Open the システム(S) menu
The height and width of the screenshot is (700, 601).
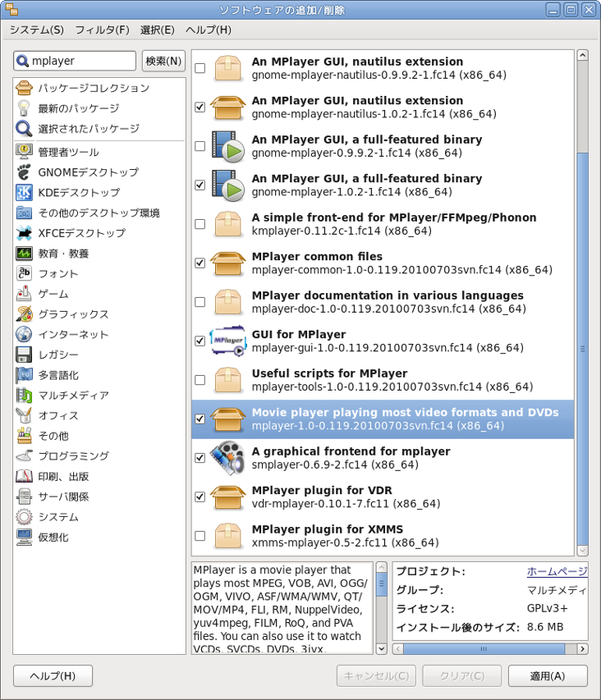pos(37,30)
